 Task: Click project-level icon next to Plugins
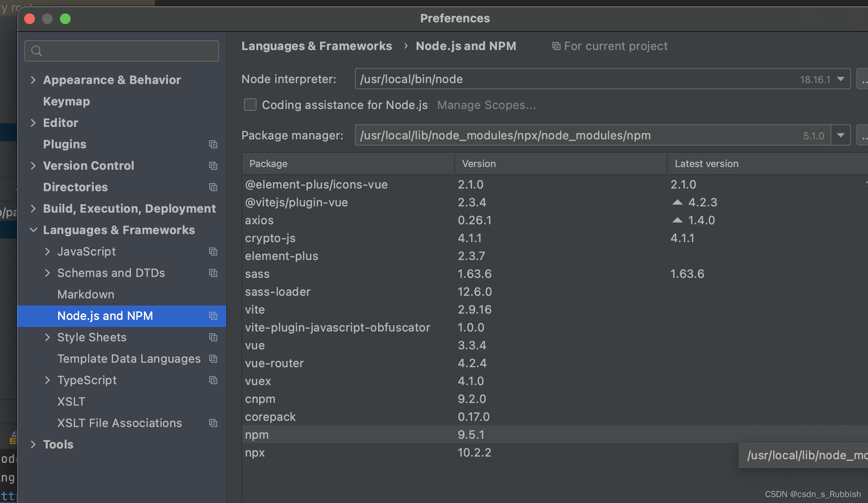[x=213, y=144]
